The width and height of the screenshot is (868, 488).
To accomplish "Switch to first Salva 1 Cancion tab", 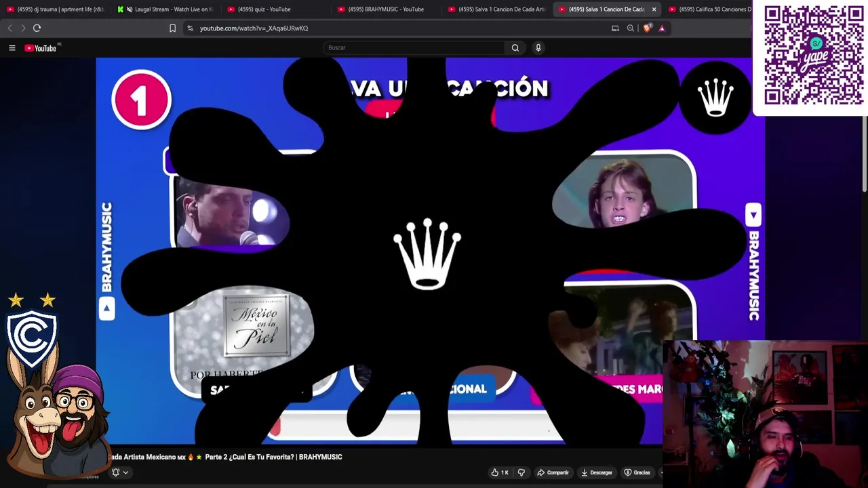I will pyautogui.click(x=496, y=9).
